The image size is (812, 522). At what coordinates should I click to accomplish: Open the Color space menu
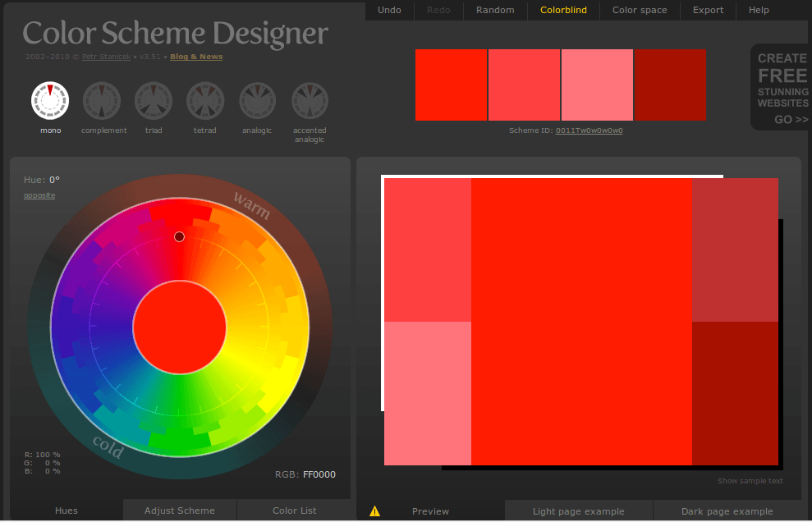pos(640,10)
